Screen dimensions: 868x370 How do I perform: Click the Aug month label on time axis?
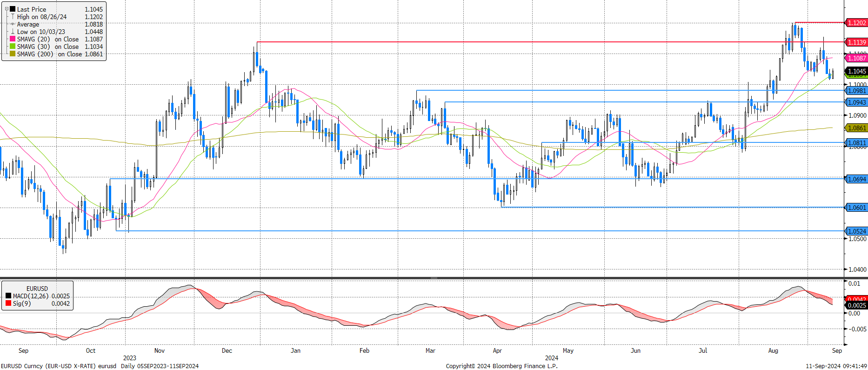[773, 350]
